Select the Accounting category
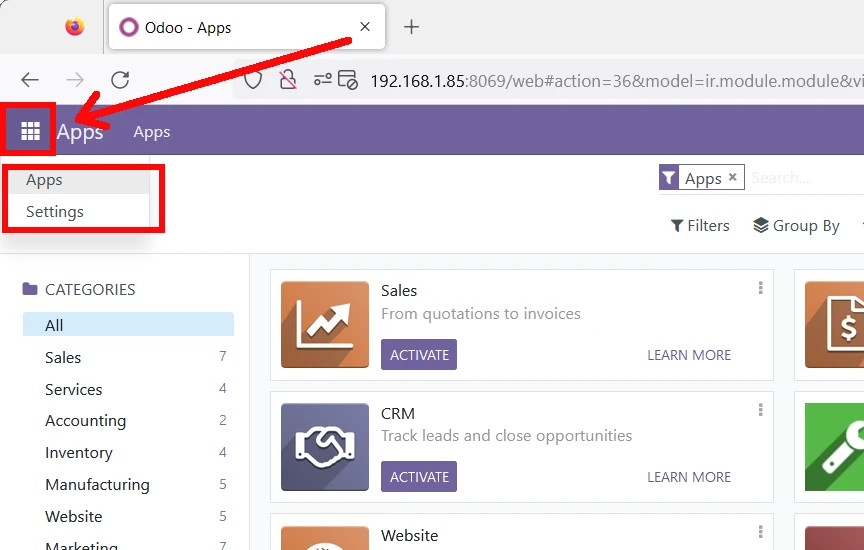Image resolution: width=864 pixels, height=550 pixels. (x=128, y=420)
